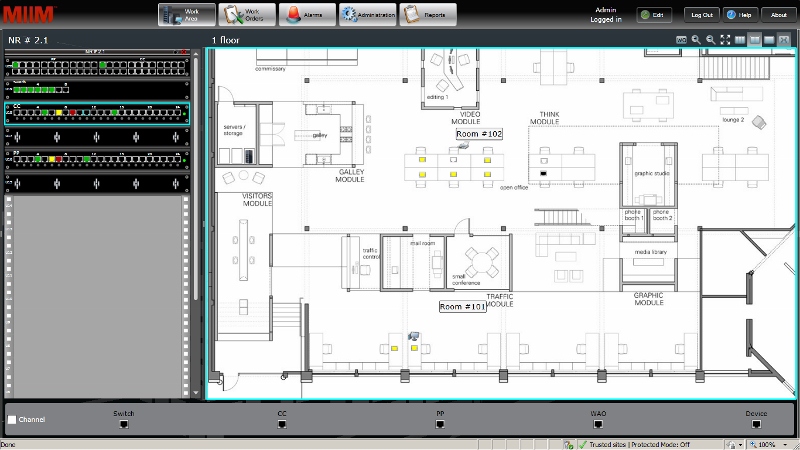Click the rack panel scrollbar up arrow
The image size is (800, 450).
[x=196, y=54]
